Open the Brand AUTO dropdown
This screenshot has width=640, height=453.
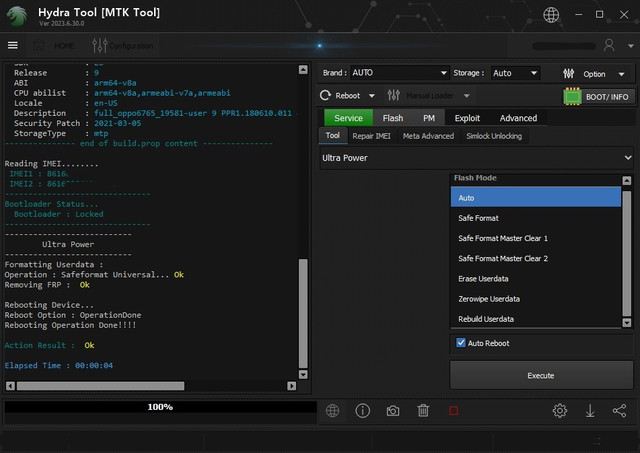point(399,73)
